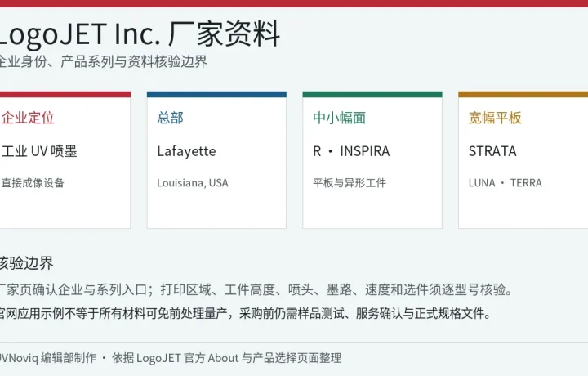Click the sentence starting '厂家页确认企业与系列入口'
This screenshot has width=588, height=376.
pos(256,289)
